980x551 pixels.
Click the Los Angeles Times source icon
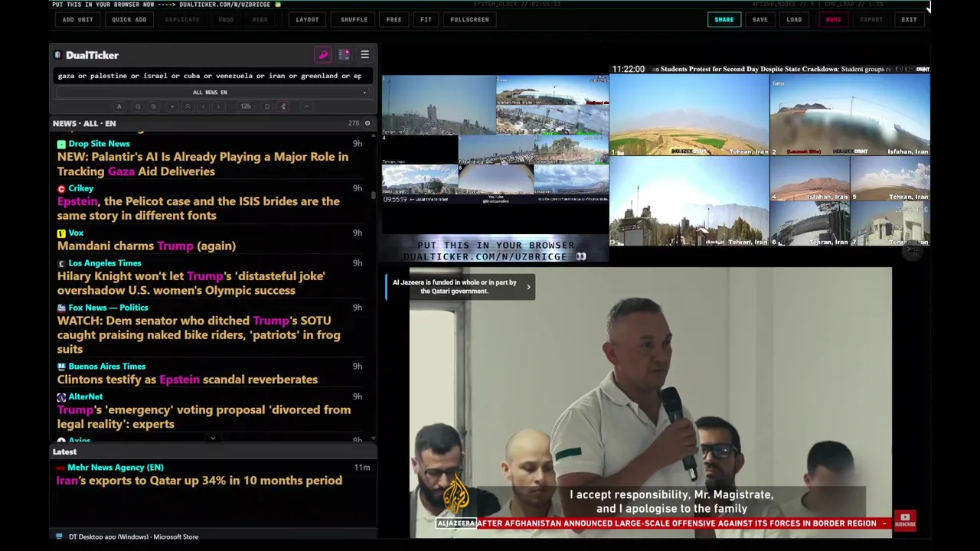(x=61, y=263)
